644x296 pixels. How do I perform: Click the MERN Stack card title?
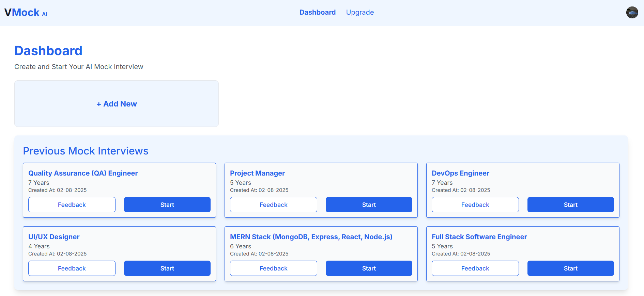pyautogui.click(x=311, y=237)
